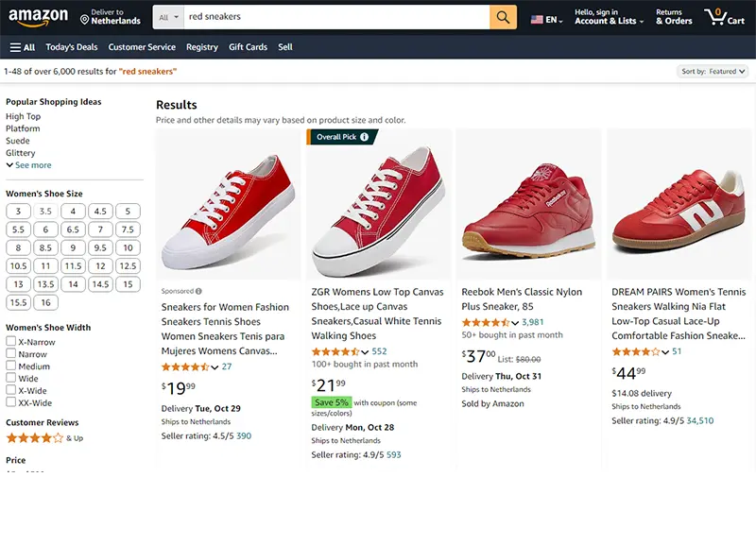The width and height of the screenshot is (756, 545).
Task: Open the All search category dropdown
Action: pyautogui.click(x=168, y=17)
